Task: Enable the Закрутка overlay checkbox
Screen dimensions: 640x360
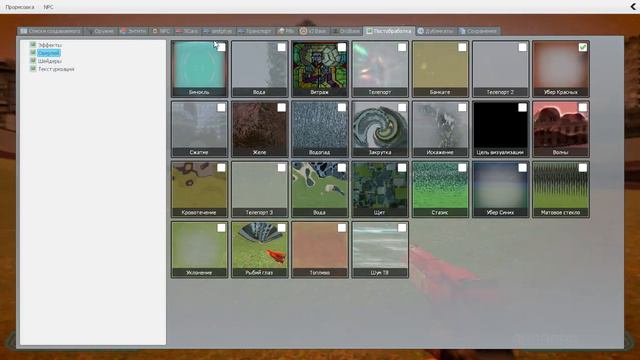Action: pos(402,107)
